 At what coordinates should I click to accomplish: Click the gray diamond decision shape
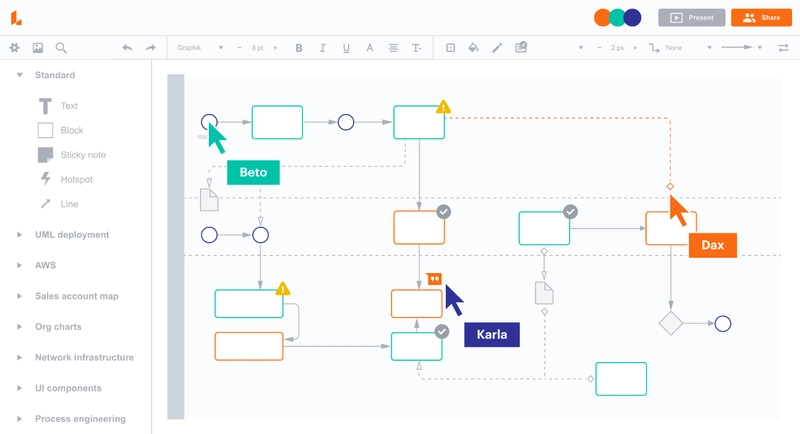coord(670,323)
